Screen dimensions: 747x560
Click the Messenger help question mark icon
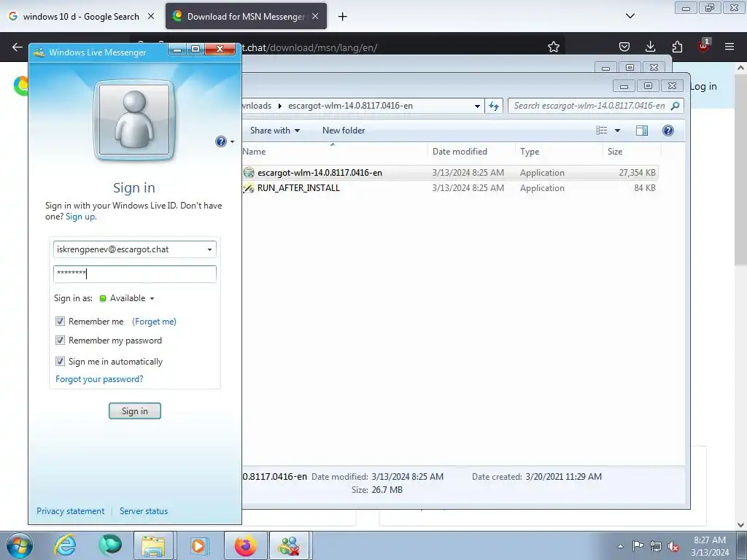(220, 141)
